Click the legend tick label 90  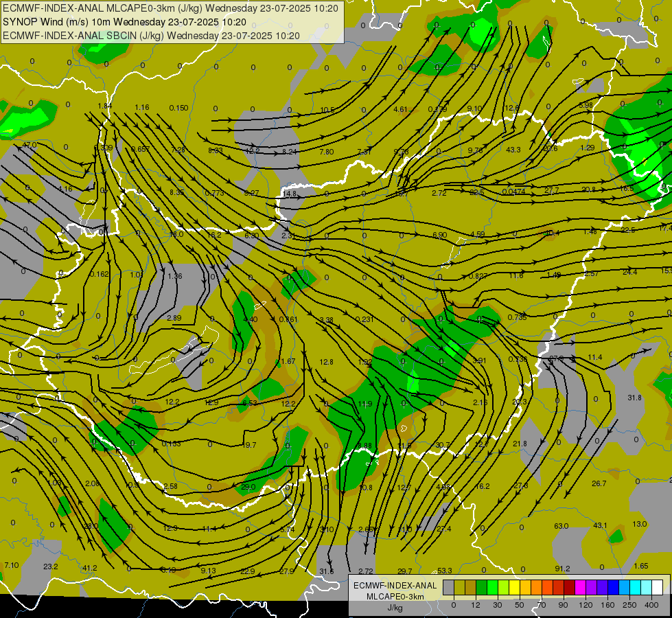click(563, 605)
